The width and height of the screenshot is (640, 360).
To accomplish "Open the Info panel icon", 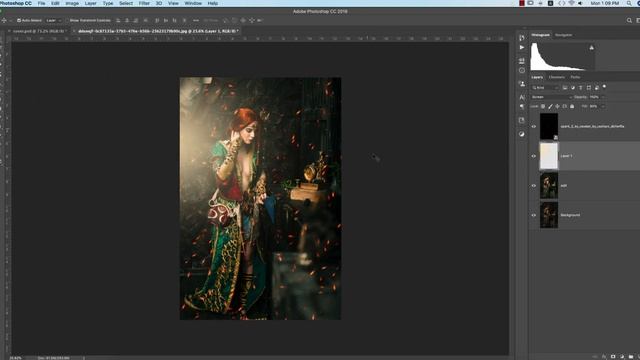I will pyautogui.click(x=522, y=70).
